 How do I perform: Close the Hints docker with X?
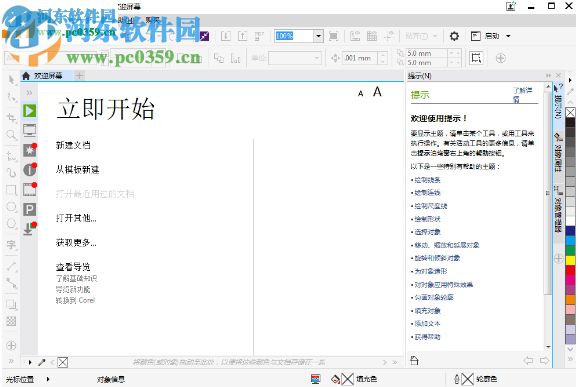coord(558,76)
